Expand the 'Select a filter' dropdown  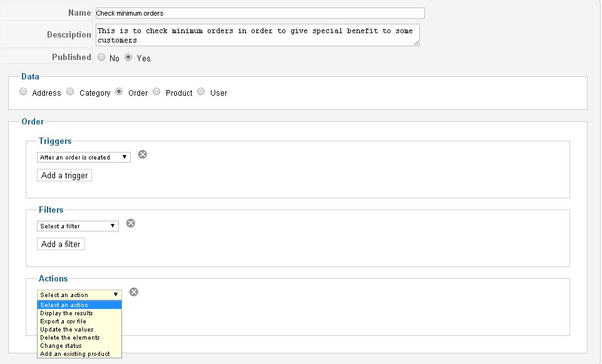pyautogui.click(x=78, y=226)
